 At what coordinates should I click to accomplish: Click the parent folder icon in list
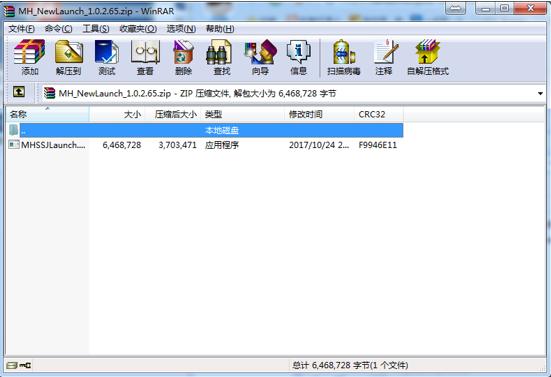tap(14, 130)
